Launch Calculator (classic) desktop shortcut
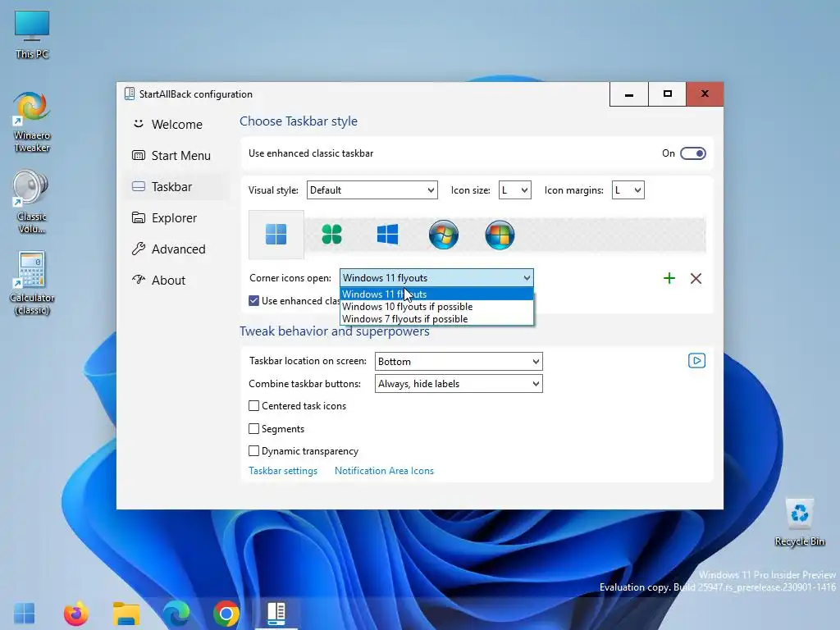Image resolution: width=840 pixels, height=630 pixels. (x=32, y=283)
